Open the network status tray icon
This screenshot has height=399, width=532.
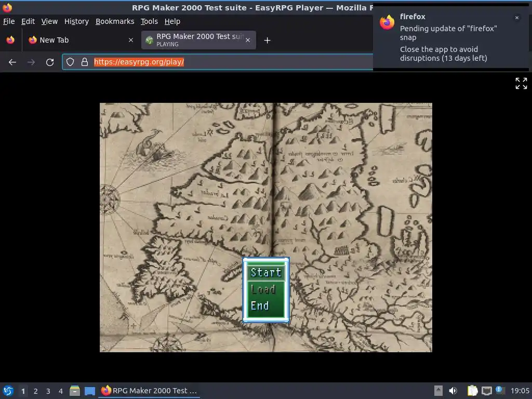click(x=487, y=391)
